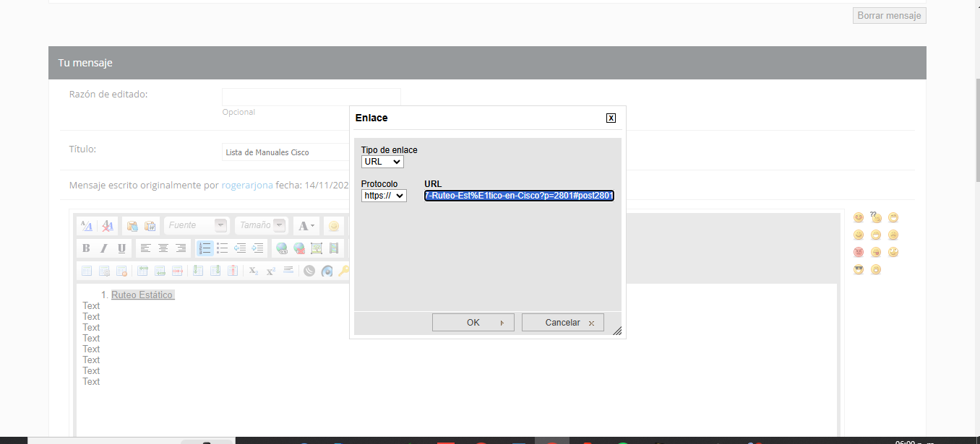Toggle the numbered list button
The width and height of the screenshot is (980, 444).
[205, 248]
